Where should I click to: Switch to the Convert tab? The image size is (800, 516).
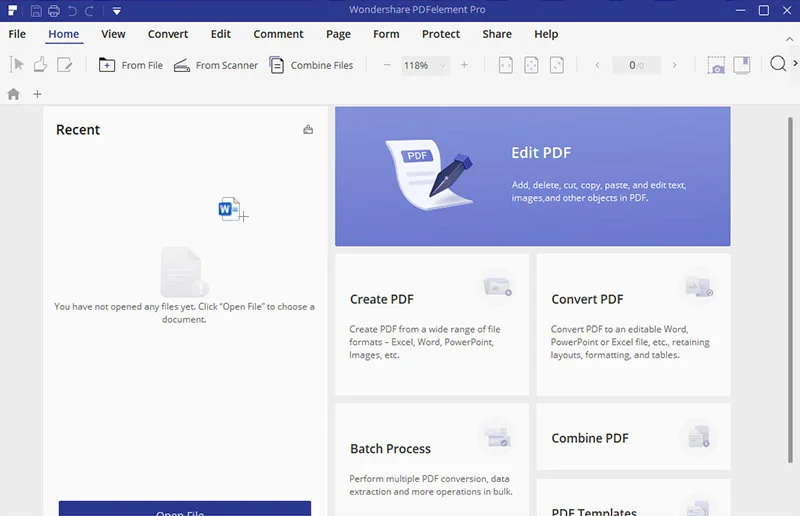pyautogui.click(x=168, y=34)
